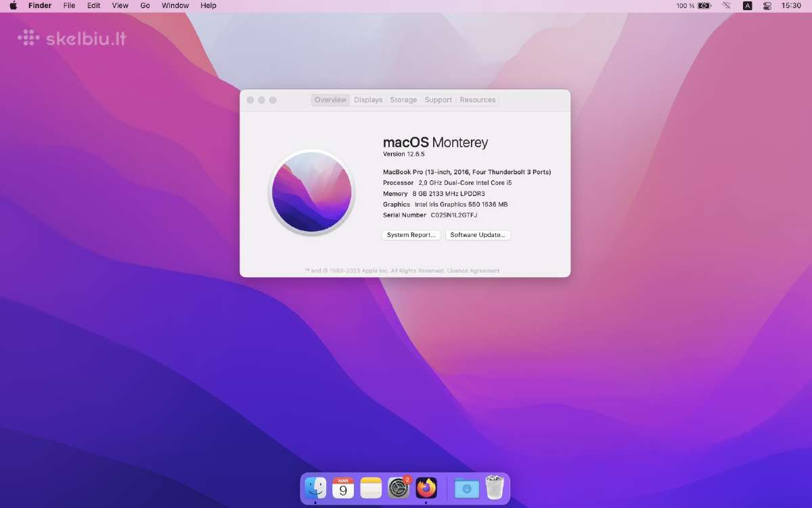Switch to the Storage tab

point(403,100)
